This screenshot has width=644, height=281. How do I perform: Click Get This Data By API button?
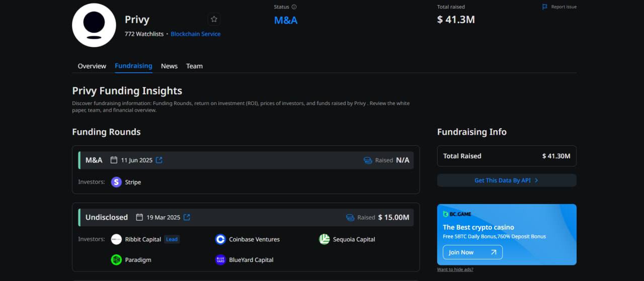pos(507,180)
